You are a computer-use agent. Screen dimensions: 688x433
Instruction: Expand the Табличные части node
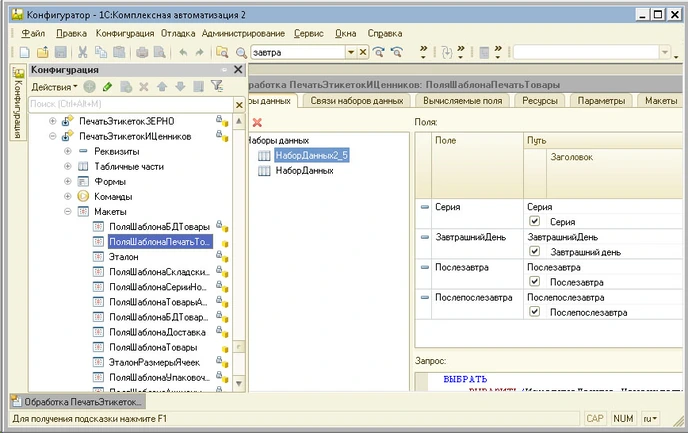[x=68, y=166]
